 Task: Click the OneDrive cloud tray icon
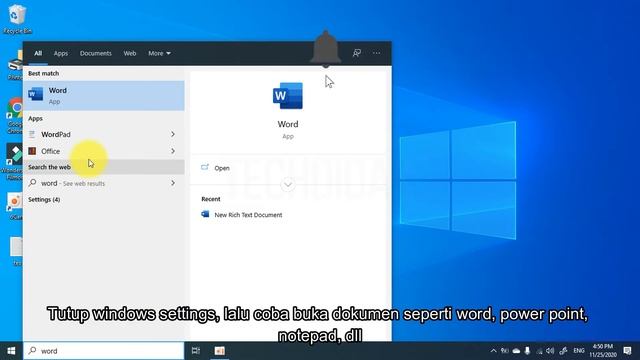[516, 351]
